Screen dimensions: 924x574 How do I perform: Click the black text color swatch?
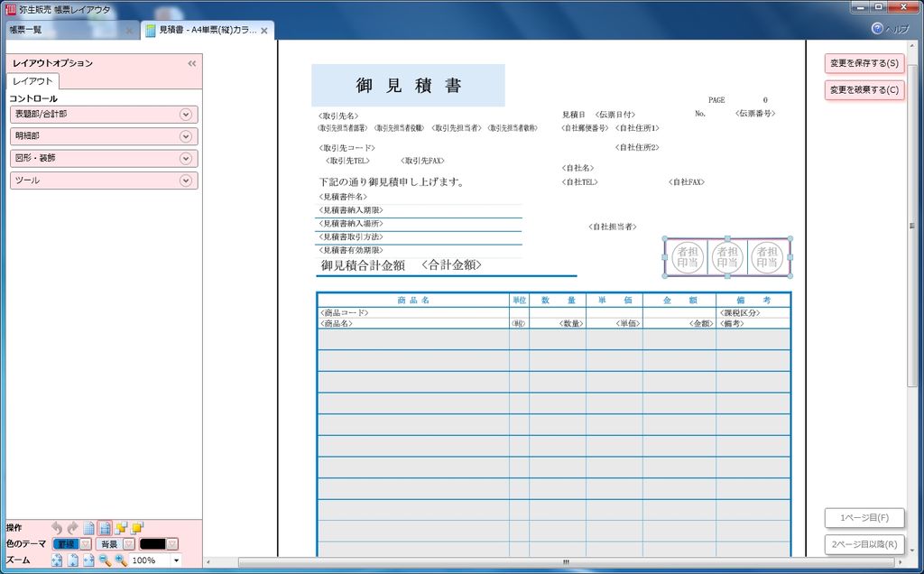(152, 544)
